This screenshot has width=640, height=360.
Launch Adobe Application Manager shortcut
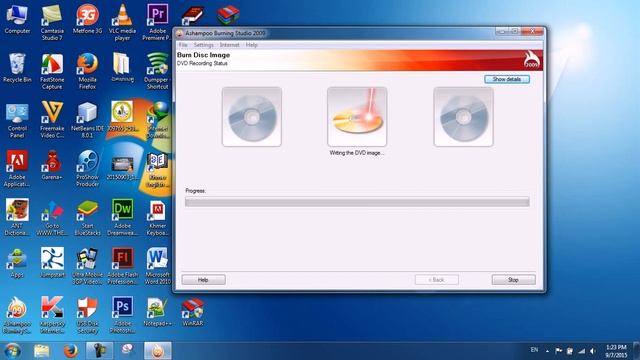17,169
